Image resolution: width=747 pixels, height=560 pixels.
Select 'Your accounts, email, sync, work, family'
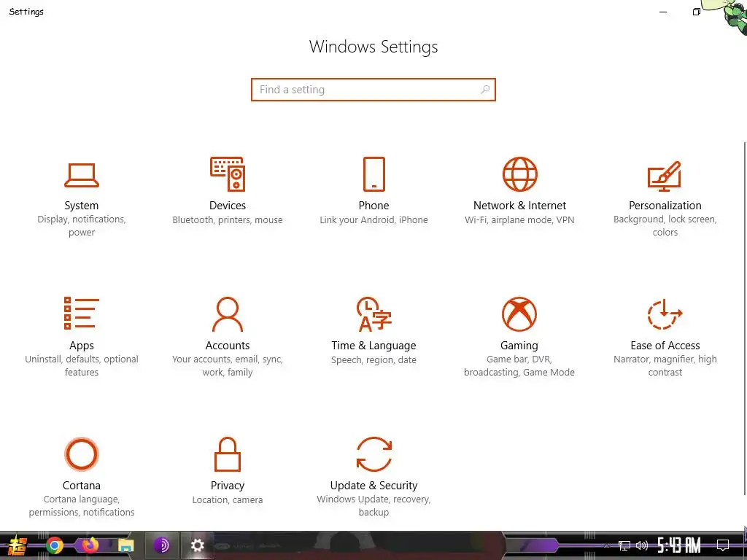click(228, 366)
